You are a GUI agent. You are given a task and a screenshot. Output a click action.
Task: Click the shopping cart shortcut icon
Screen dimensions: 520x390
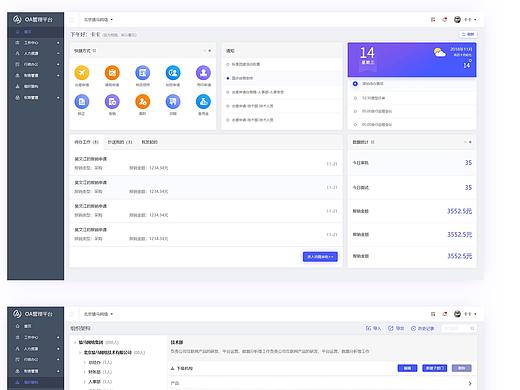tap(173, 102)
